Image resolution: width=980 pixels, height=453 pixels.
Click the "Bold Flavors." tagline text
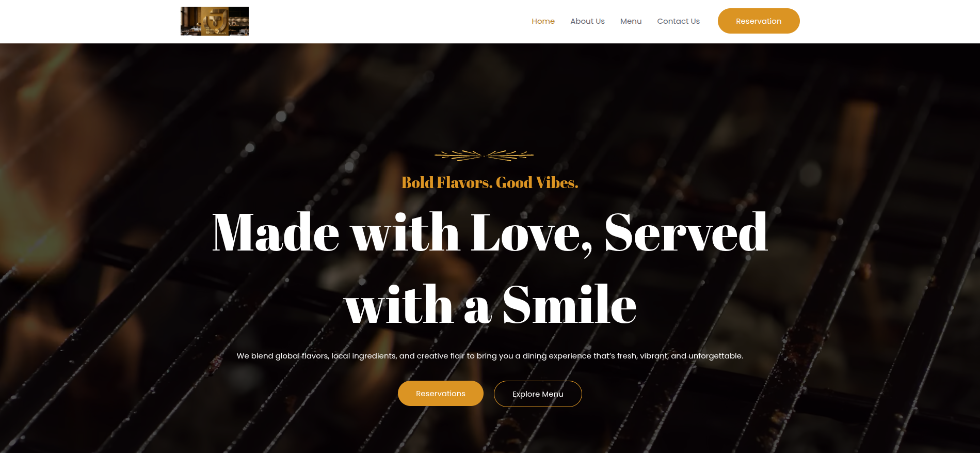coord(447,183)
